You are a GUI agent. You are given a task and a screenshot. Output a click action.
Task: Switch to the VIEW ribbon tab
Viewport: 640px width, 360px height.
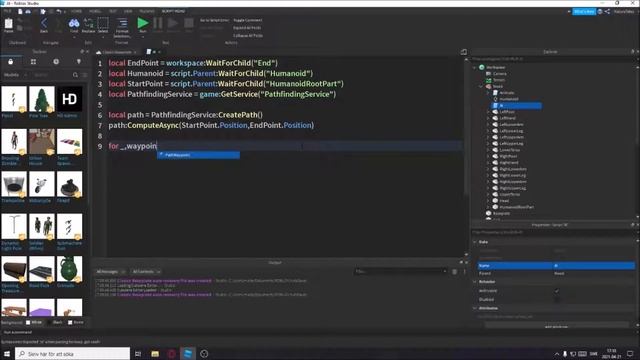point(128,11)
